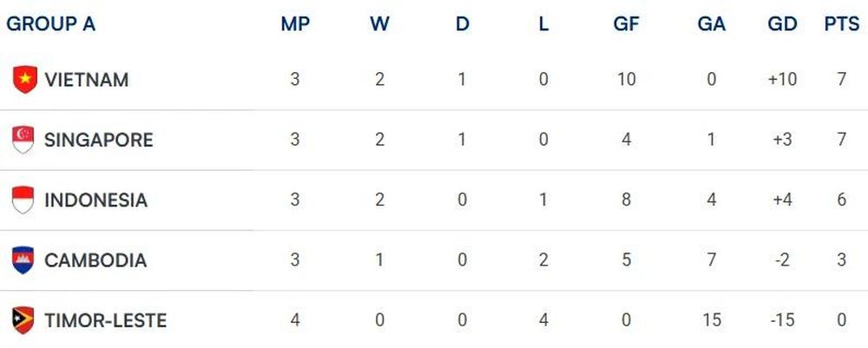Click the MP column header
The height and width of the screenshot is (348, 868).
tap(295, 24)
